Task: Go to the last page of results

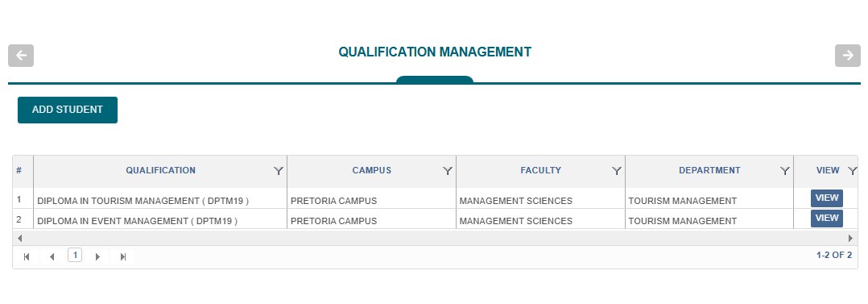Action: pos(123,257)
